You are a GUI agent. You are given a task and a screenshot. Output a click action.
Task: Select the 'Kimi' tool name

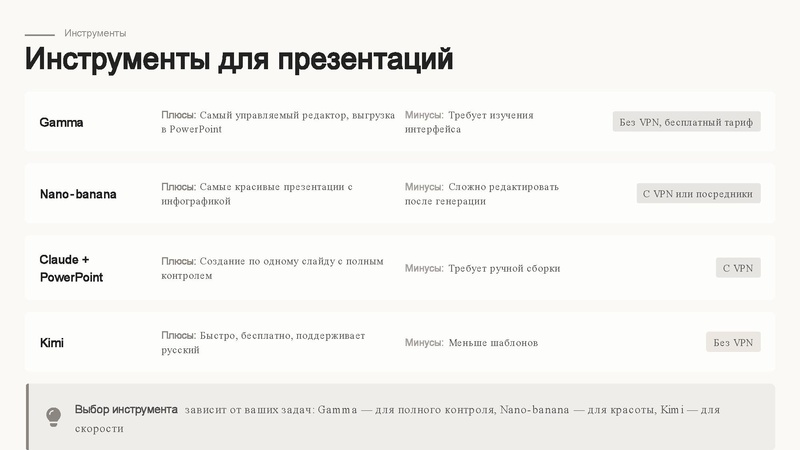(52, 343)
